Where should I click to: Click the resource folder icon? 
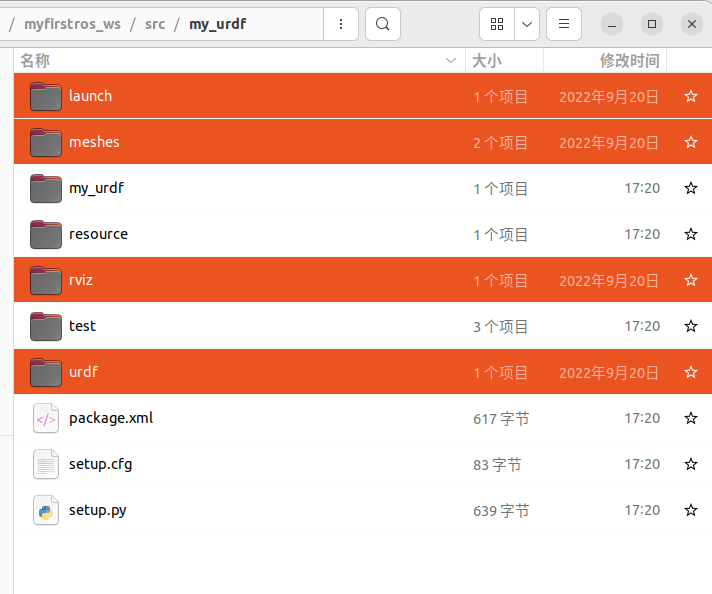coord(46,234)
